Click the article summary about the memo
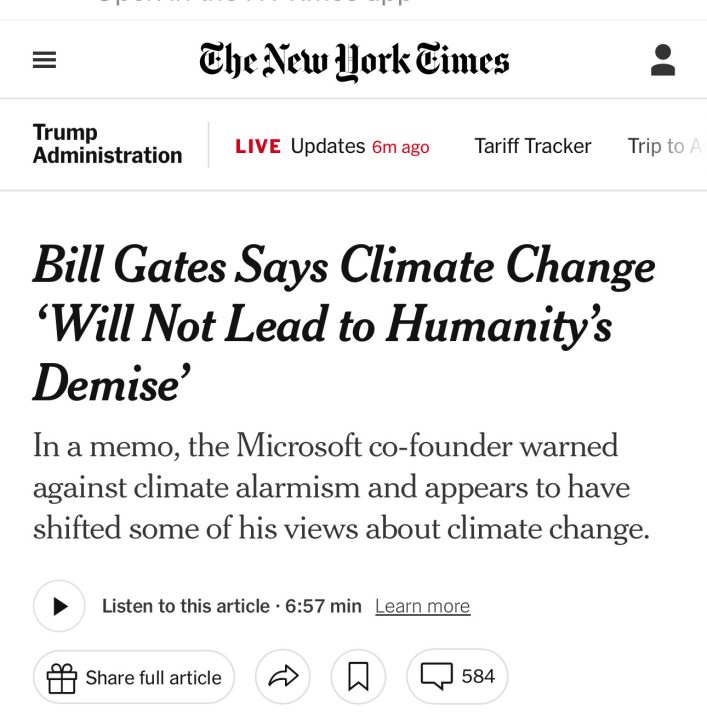The width and height of the screenshot is (707, 720). 340,486
